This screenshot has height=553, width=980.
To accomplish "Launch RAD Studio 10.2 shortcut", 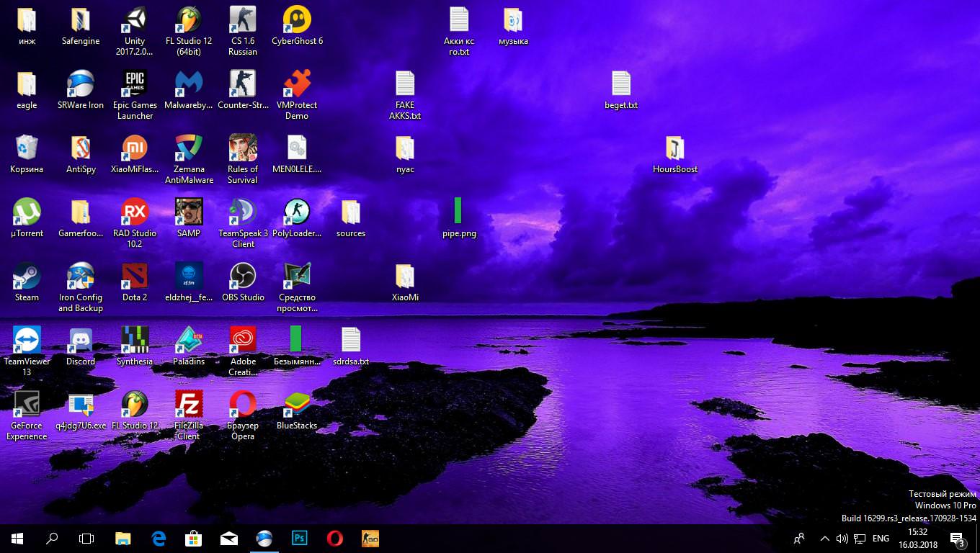I will pyautogui.click(x=135, y=224).
